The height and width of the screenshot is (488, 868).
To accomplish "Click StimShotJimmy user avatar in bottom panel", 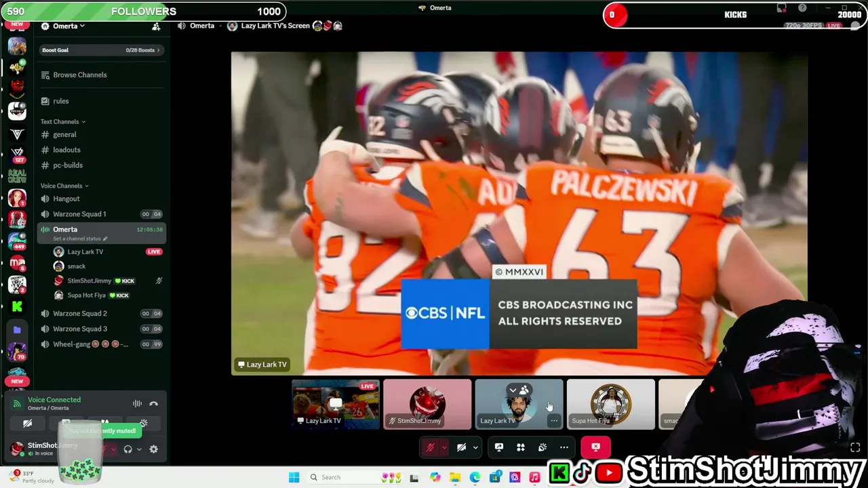I will pyautogui.click(x=17, y=449).
